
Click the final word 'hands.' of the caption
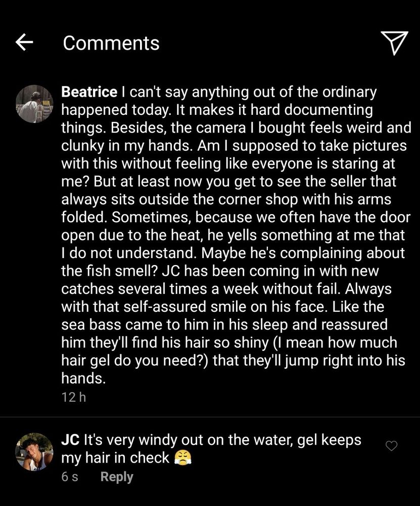tap(83, 378)
